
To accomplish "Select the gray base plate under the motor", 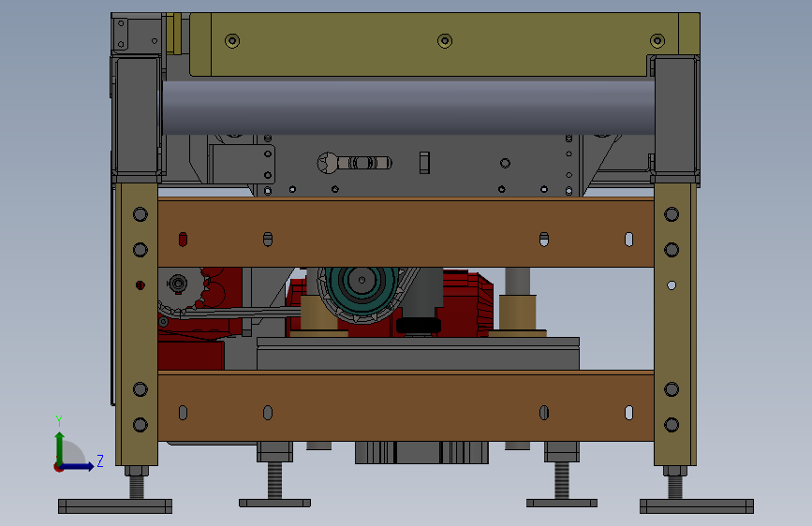I will pos(418,354).
